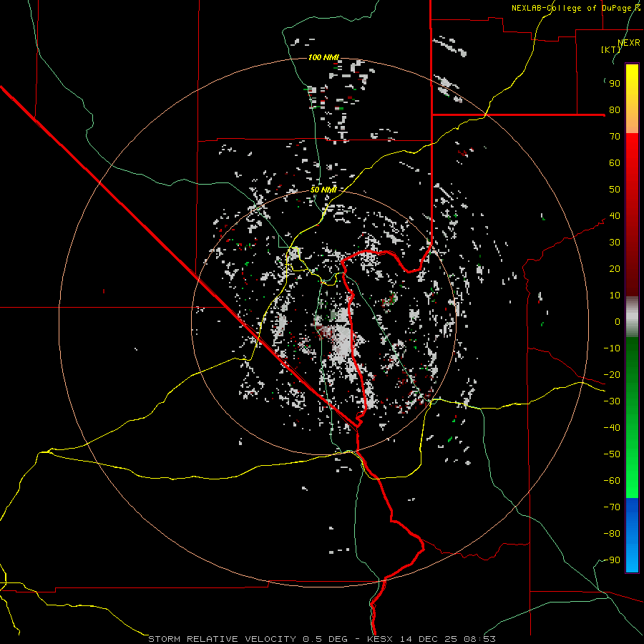This screenshot has height=644, width=644.
Task: Click the 70 value on the velocity scale
Action: tap(615, 137)
